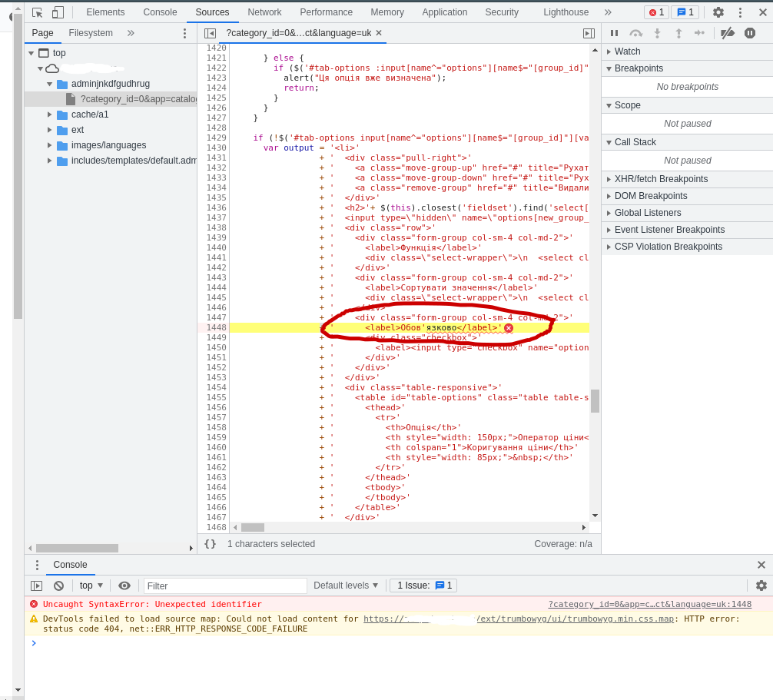Toggle live expression eye icon

coord(124,586)
